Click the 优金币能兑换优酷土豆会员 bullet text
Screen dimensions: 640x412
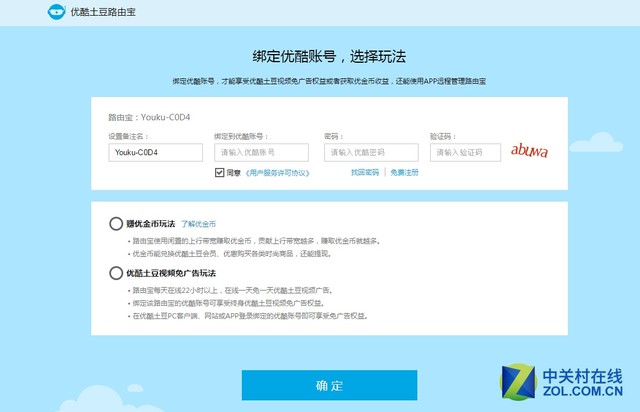tap(232, 254)
